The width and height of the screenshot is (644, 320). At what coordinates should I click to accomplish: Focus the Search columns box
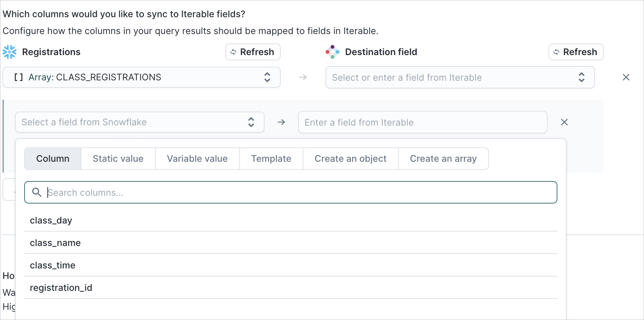pyautogui.click(x=291, y=192)
